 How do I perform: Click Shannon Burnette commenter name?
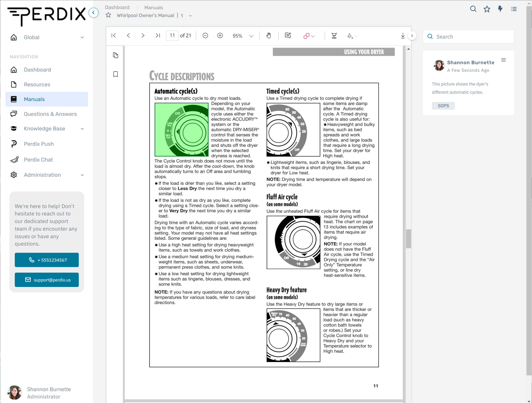point(470,63)
